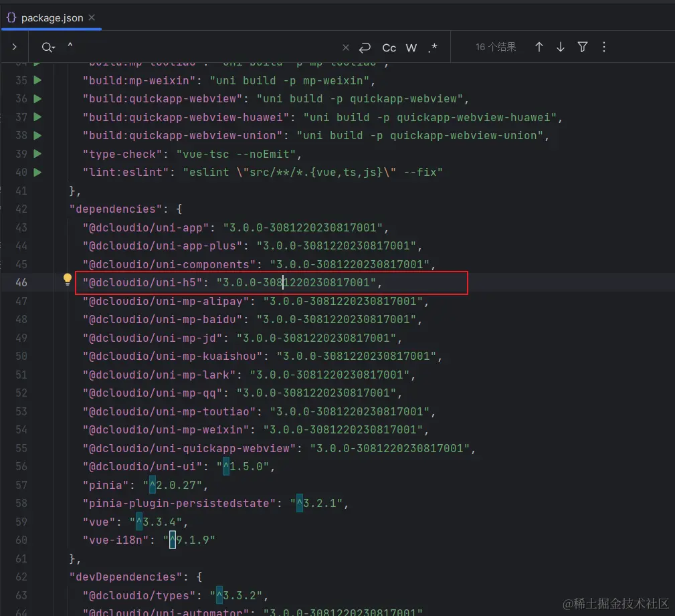
Task: Go to previous search occurrence
Action: [x=539, y=47]
